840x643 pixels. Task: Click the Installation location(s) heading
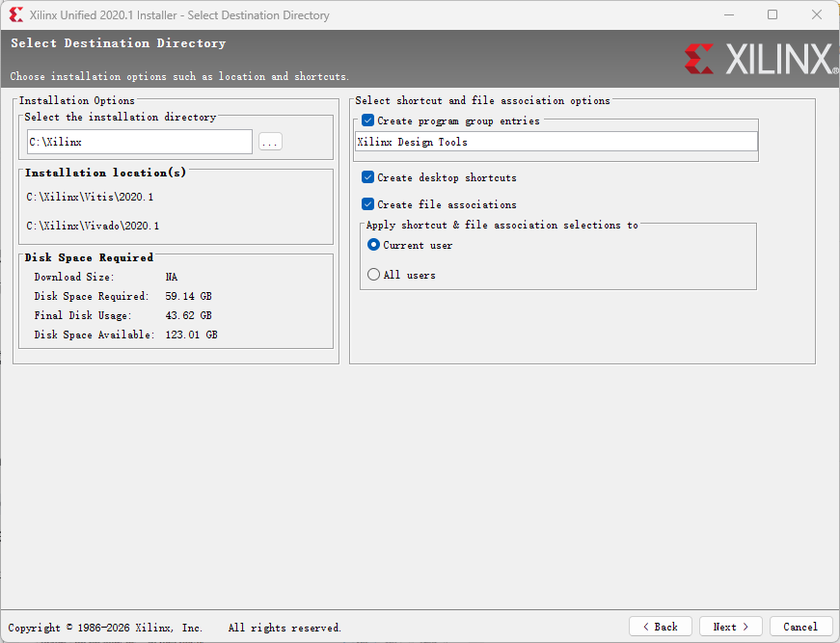click(x=105, y=173)
